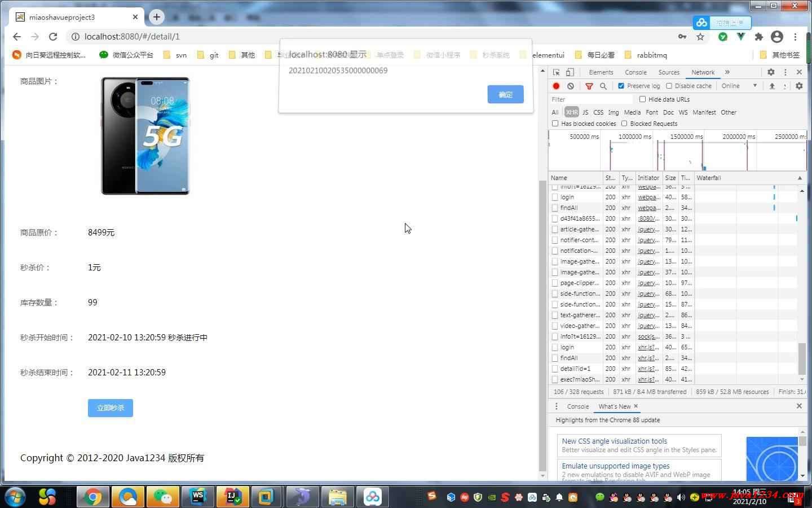This screenshot has width=812, height=508.
Task: Bookmark this page with star icon
Action: pos(700,37)
